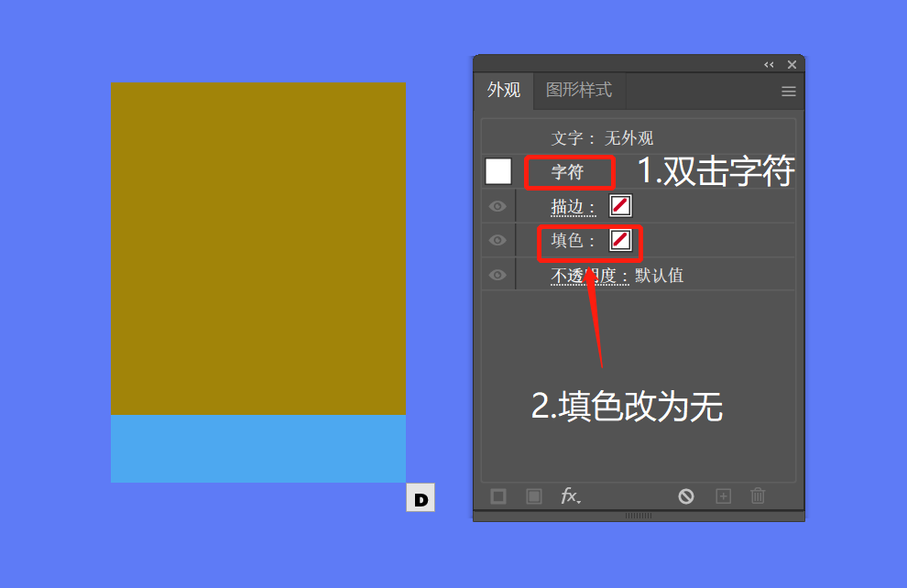907x588 pixels.
Task: Click the 字符 row label
Action: pyautogui.click(x=567, y=171)
